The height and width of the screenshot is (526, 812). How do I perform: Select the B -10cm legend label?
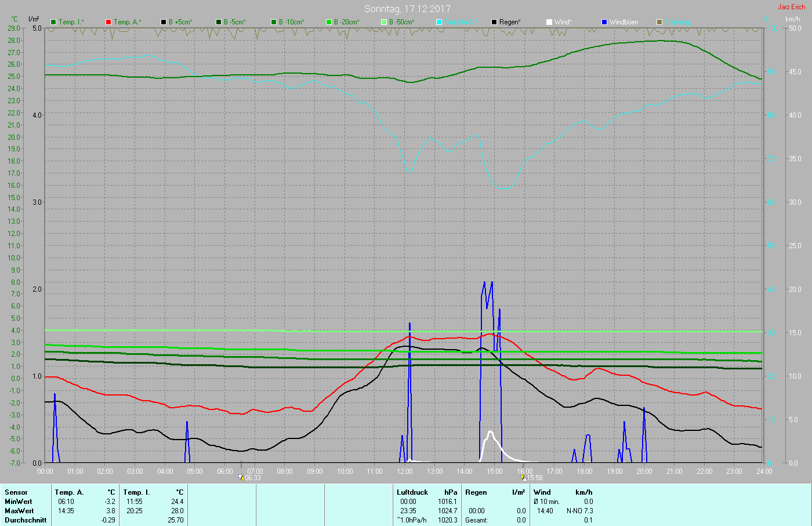[291, 22]
